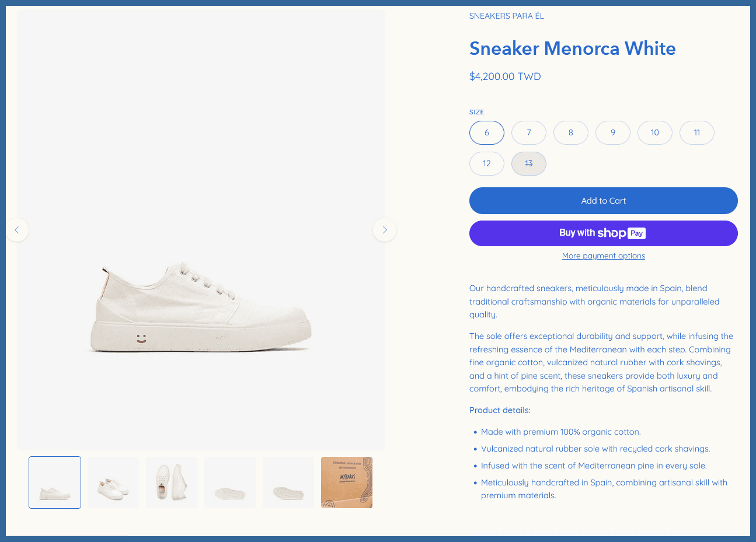Buy with Shop Pay

coord(604,233)
